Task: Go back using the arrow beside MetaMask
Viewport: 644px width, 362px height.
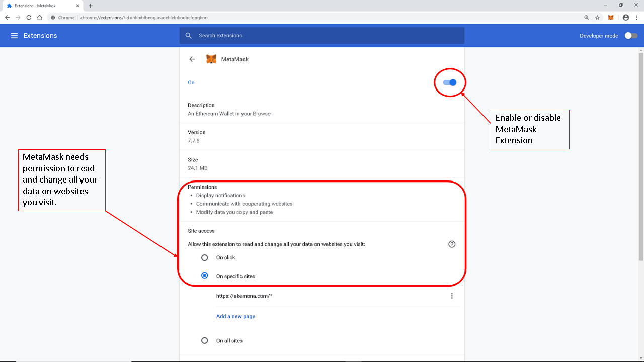Action: [x=192, y=59]
